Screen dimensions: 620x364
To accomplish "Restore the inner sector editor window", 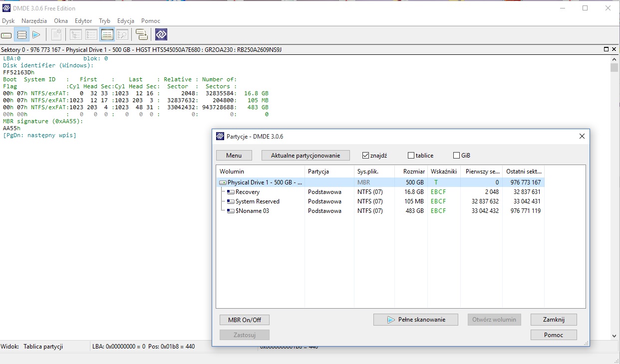I will (606, 49).
